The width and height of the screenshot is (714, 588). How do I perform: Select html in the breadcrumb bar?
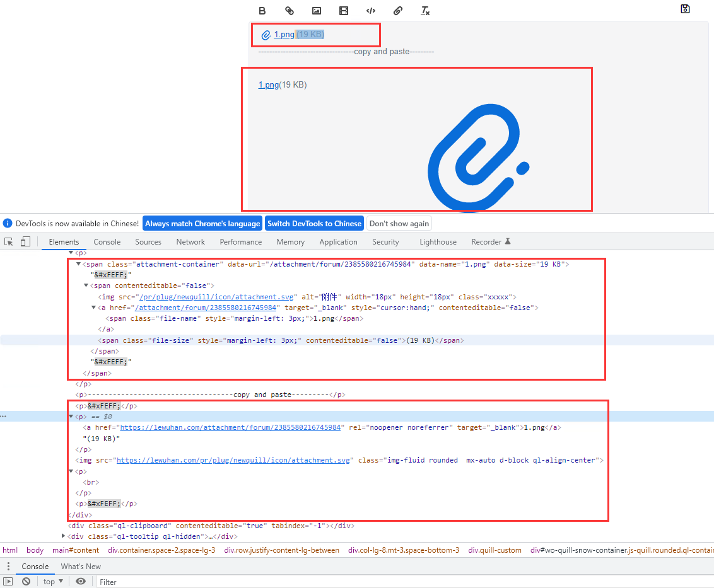click(x=10, y=550)
